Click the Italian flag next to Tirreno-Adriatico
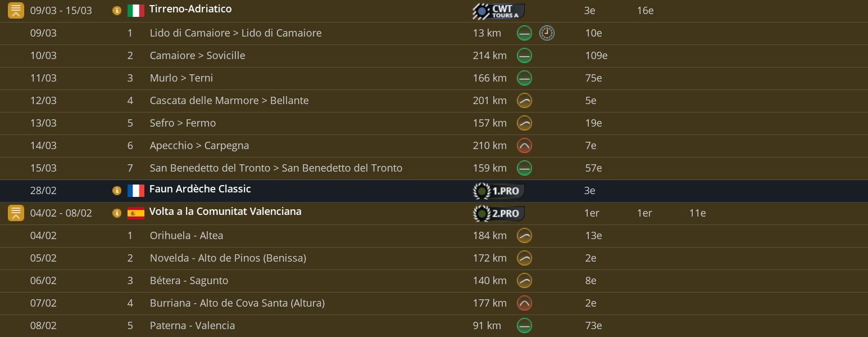868x337 pixels. click(x=136, y=11)
